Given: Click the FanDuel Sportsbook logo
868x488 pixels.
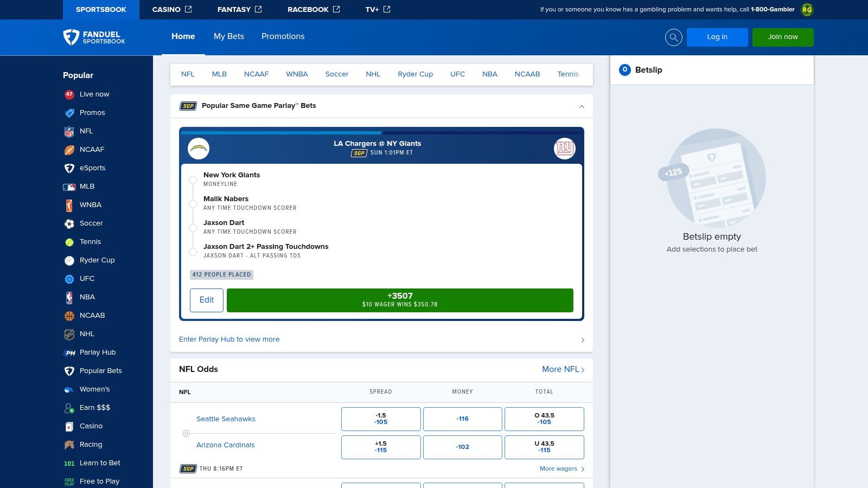Looking at the screenshot, I should tap(94, 37).
